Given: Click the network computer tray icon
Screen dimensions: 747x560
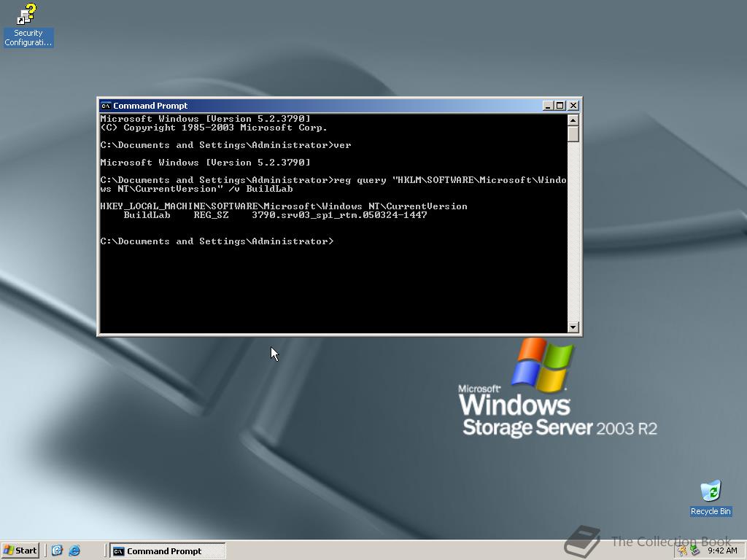Looking at the screenshot, I should [695, 551].
